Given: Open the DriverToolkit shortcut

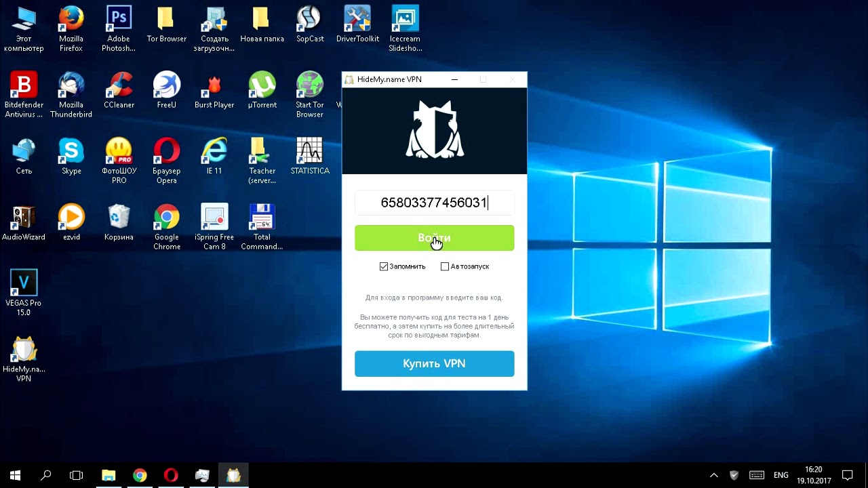Looking at the screenshot, I should pos(357,24).
